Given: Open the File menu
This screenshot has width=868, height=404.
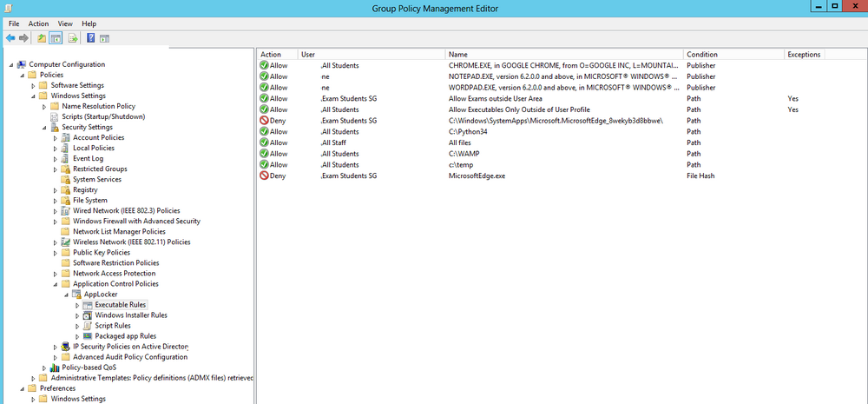Looking at the screenshot, I should (x=15, y=23).
